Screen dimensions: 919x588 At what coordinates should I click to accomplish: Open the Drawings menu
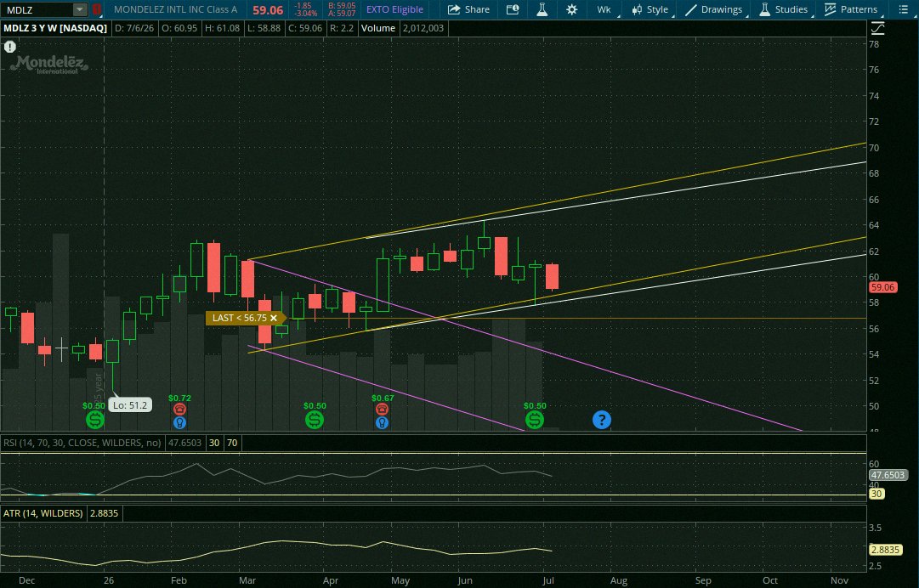coord(715,9)
